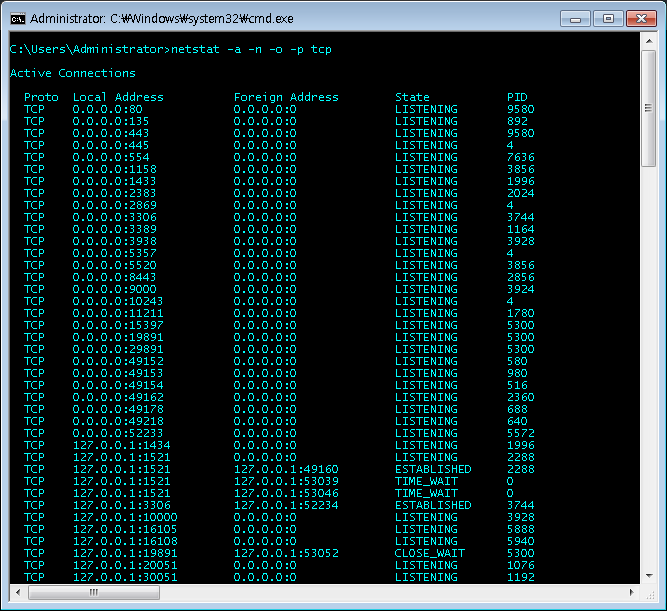Click PID 1076 on port 20051 row
This screenshot has width=667, height=611.
(521, 565)
